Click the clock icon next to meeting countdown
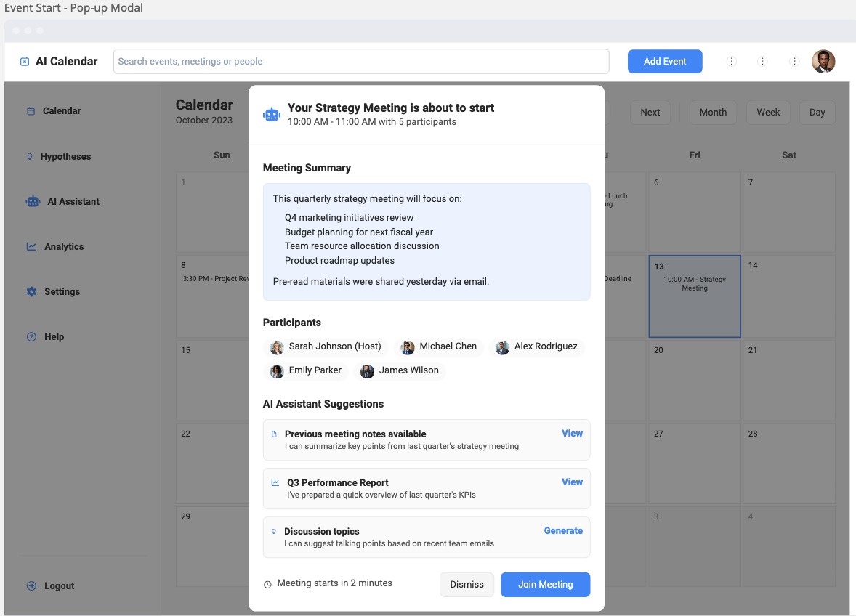 tap(268, 583)
